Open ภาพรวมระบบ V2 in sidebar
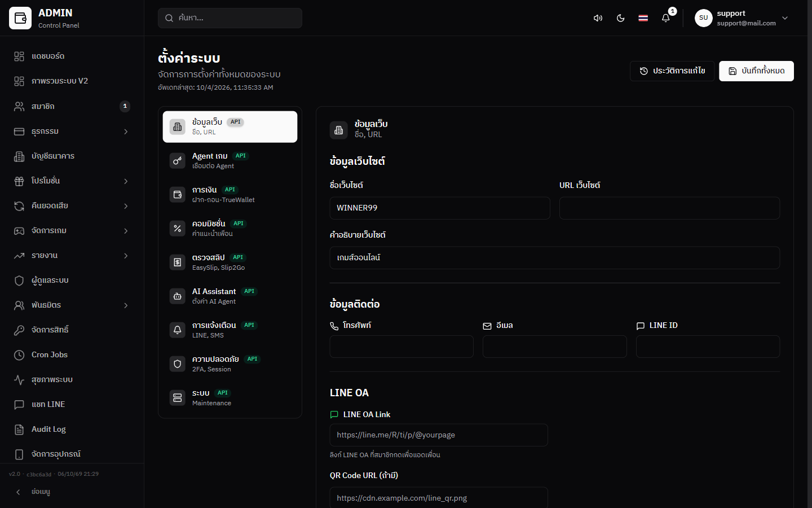The width and height of the screenshot is (812, 508). coord(72,81)
